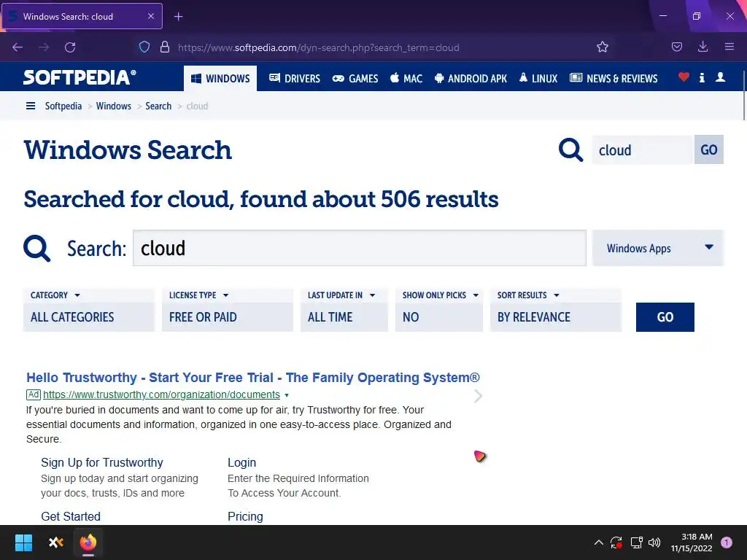Open the clock showing 3:18 AM
This screenshot has width=747, height=560.
click(x=692, y=542)
